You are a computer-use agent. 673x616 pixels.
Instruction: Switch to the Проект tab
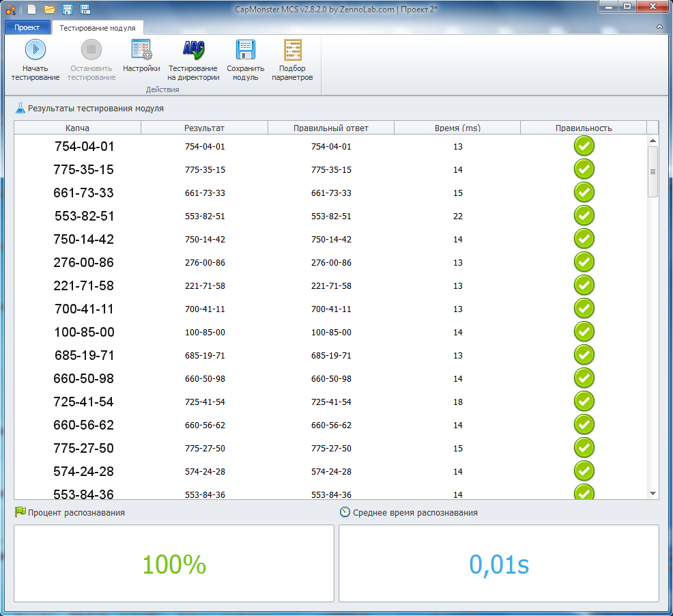pyautogui.click(x=27, y=28)
